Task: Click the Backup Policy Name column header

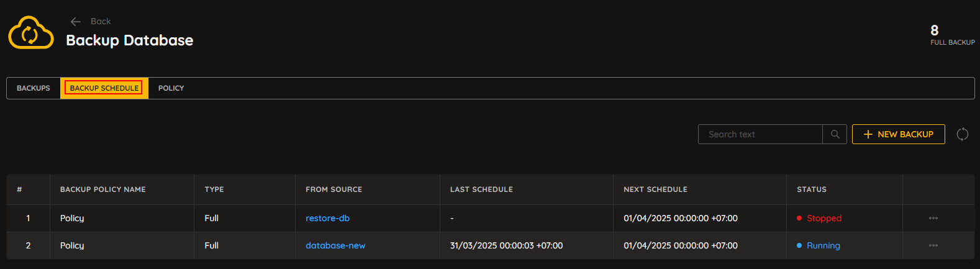Action: pos(103,189)
